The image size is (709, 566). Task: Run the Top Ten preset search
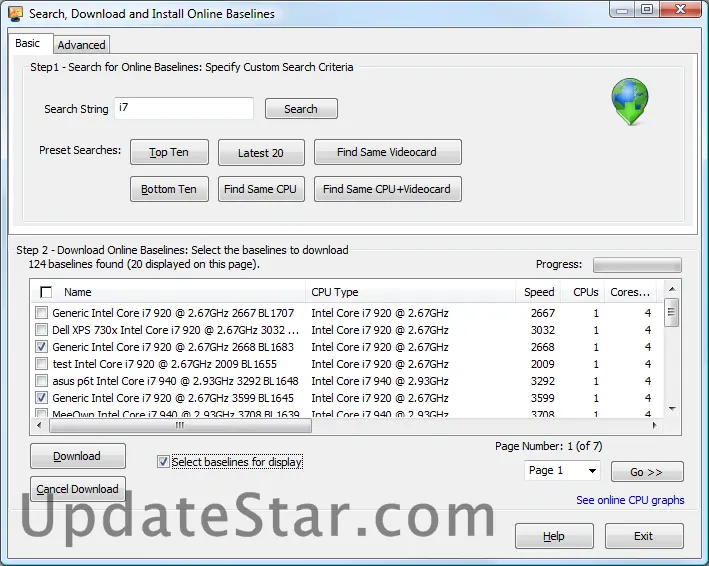169,152
